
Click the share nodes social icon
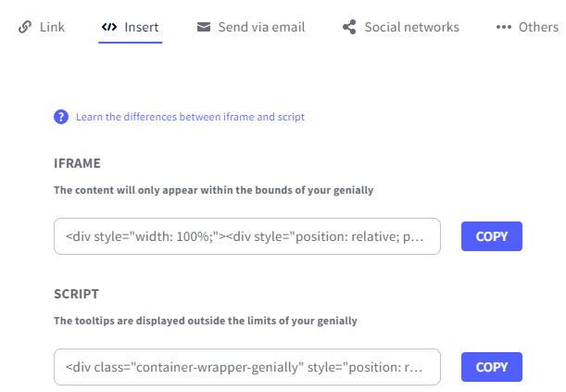coord(349,27)
